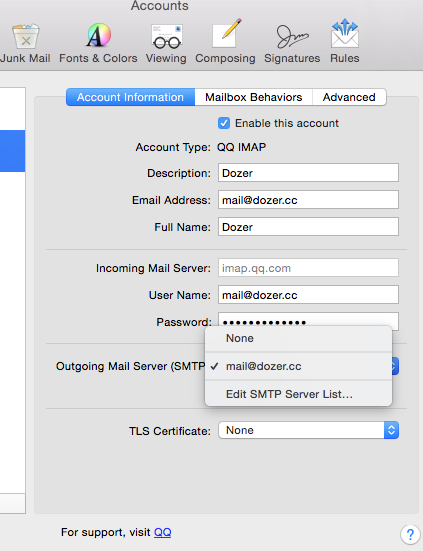Screen dimensions: 423x551
Task: Switch to the Advanced tab
Action: tap(349, 97)
